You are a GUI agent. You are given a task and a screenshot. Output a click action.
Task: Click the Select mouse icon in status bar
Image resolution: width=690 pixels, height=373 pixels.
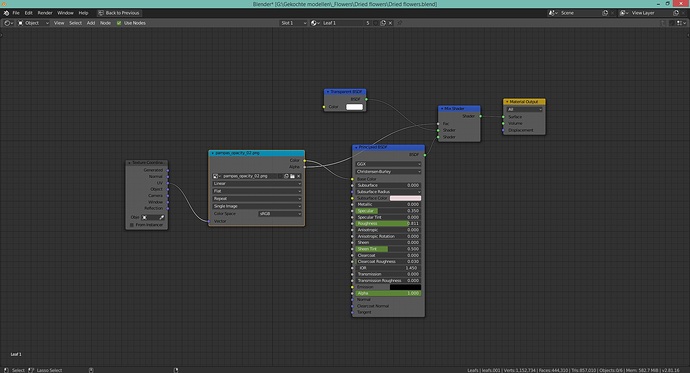click(x=6, y=370)
